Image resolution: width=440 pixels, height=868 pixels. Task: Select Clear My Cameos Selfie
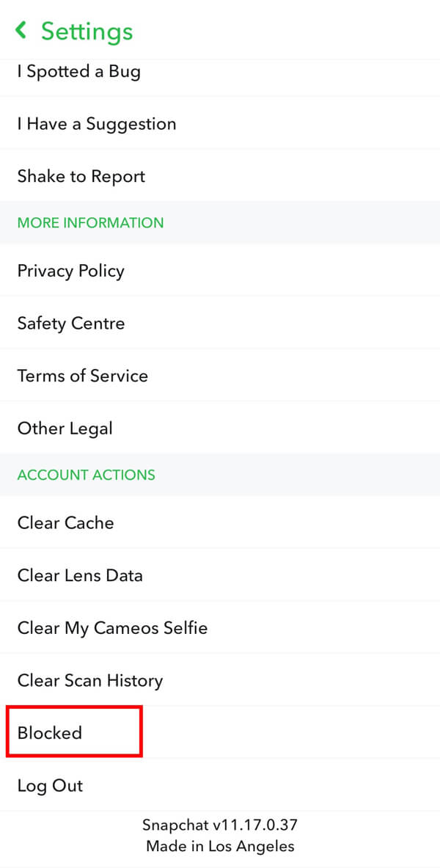(x=112, y=627)
